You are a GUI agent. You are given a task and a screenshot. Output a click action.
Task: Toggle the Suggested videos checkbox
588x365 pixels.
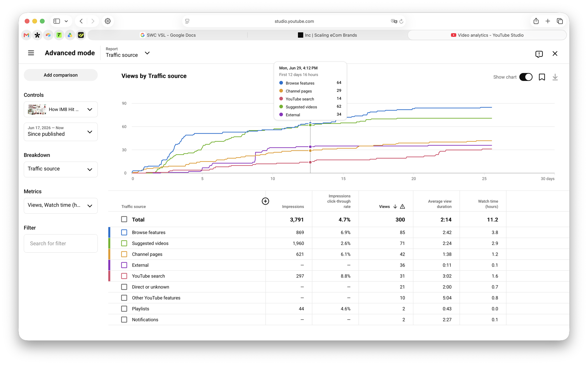tap(124, 243)
